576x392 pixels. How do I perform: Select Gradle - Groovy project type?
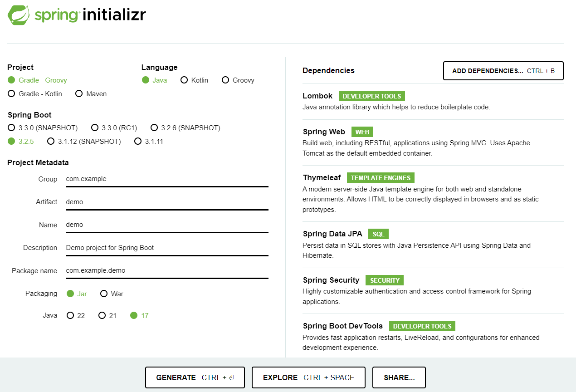pyautogui.click(x=37, y=80)
